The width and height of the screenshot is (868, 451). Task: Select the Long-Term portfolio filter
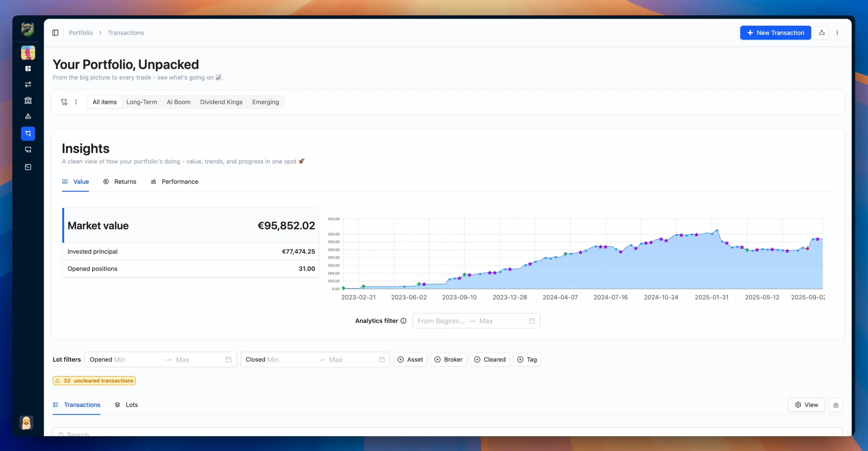[141, 102]
